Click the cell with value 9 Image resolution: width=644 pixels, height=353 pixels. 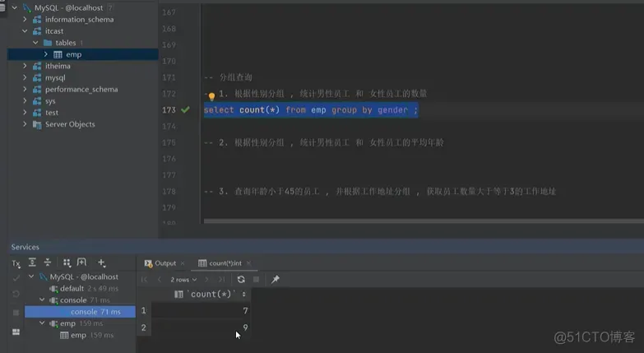201,327
